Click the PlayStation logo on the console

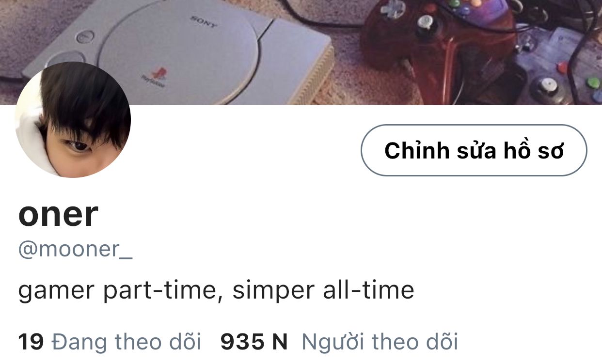coord(154,78)
